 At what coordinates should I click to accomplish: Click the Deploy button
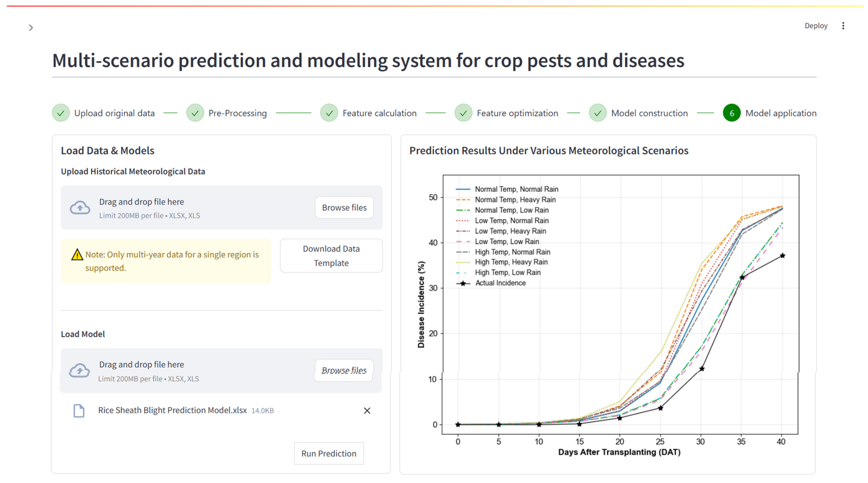pyautogui.click(x=816, y=26)
